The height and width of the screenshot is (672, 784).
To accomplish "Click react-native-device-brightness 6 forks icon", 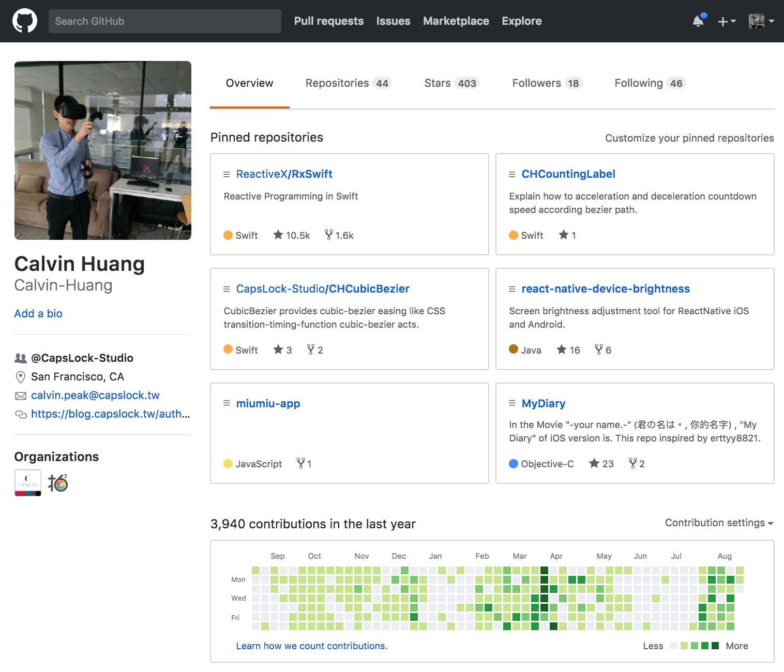I will pyautogui.click(x=599, y=349).
